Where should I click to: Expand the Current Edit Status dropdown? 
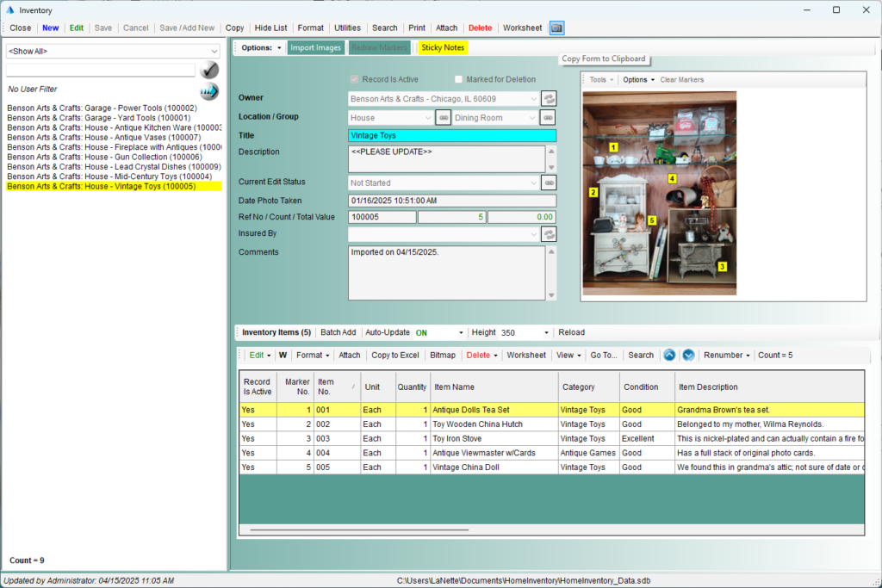[x=533, y=183]
